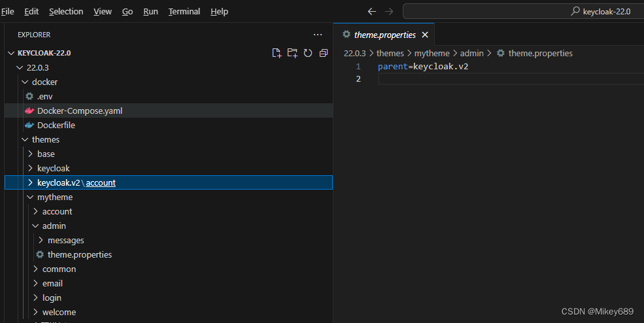Expand the account folder under mytheme

pyautogui.click(x=36, y=211)
